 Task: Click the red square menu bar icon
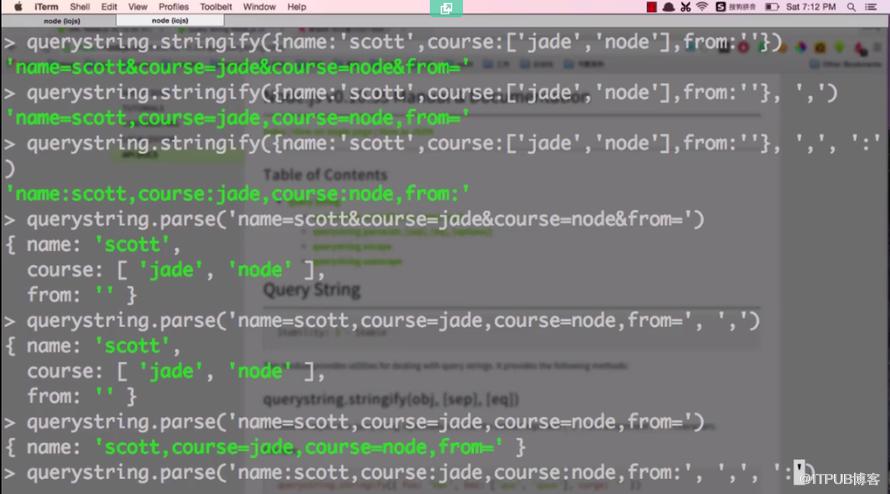click(652, 7)
